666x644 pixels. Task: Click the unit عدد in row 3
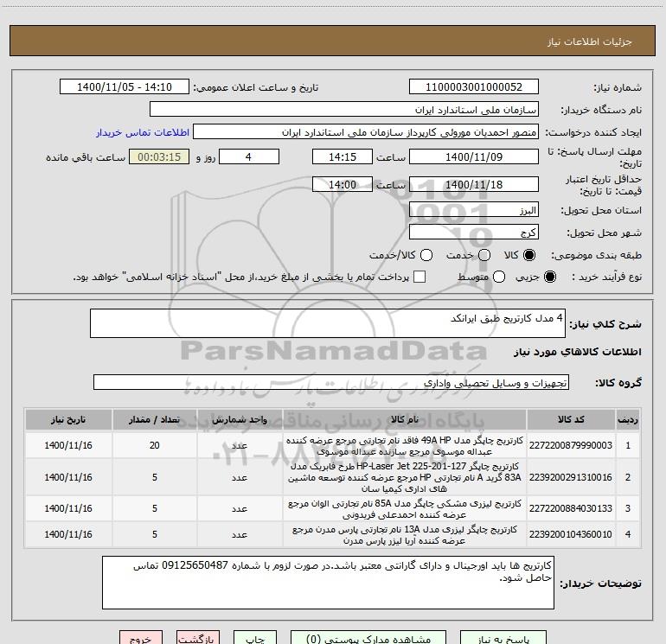[x=240, y=508]
